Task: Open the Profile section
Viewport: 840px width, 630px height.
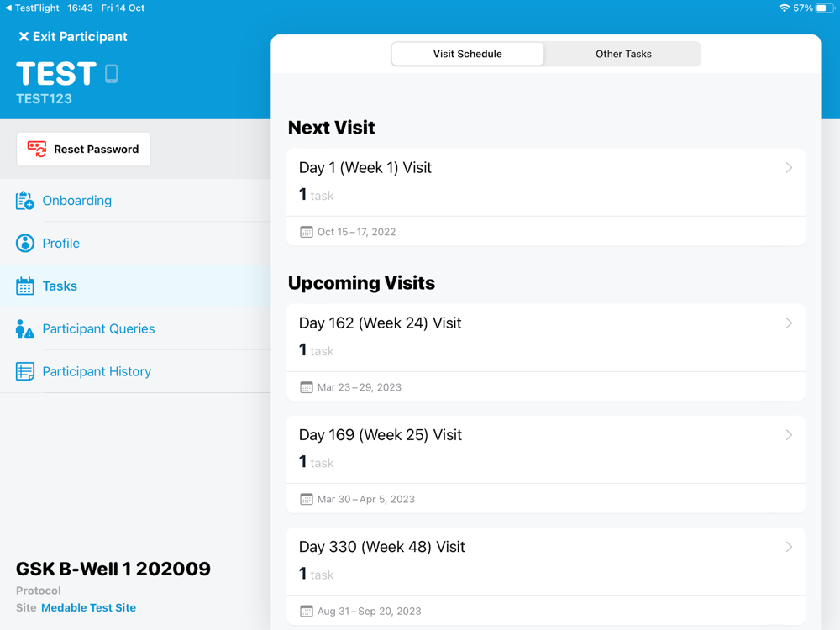Action: coord(135,244)
